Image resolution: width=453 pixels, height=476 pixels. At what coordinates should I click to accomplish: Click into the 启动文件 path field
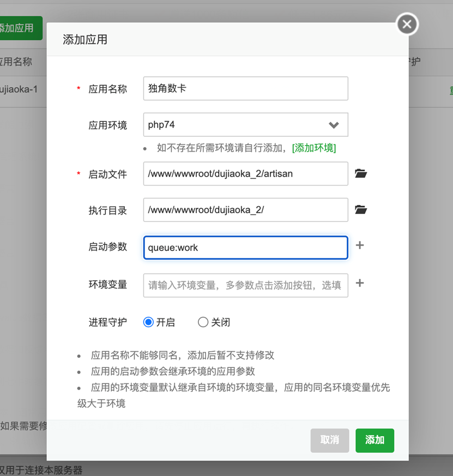click(x=245, y=174)
